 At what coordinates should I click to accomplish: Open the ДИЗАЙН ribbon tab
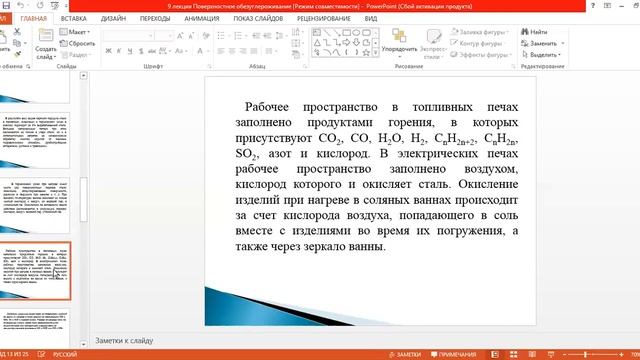click(113, 18)
